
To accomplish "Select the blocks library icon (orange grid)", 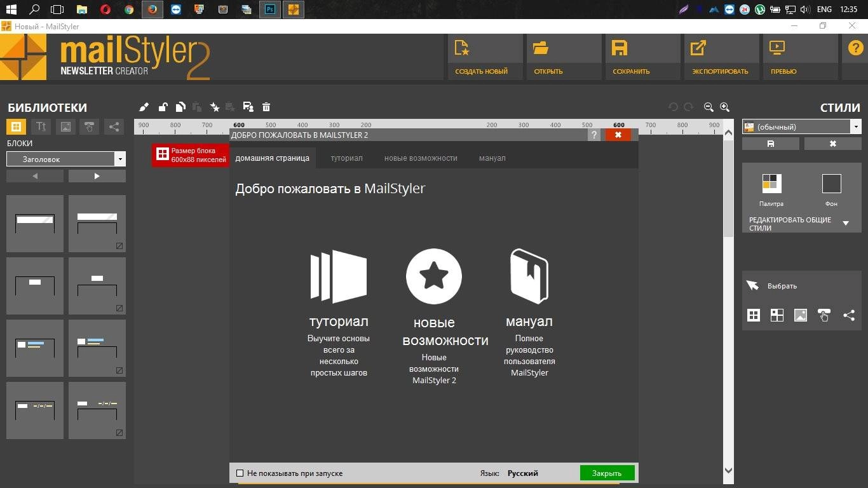I will click(x=17, y=126).
